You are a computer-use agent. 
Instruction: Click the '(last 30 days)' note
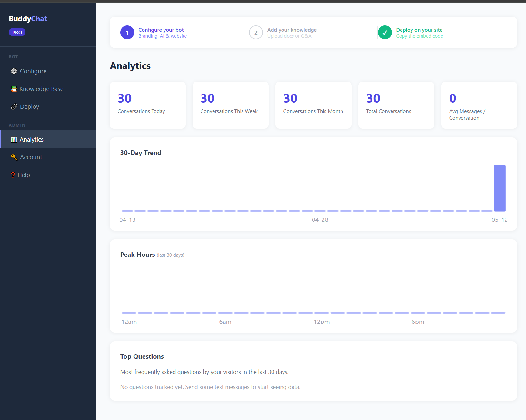point(171,255)
